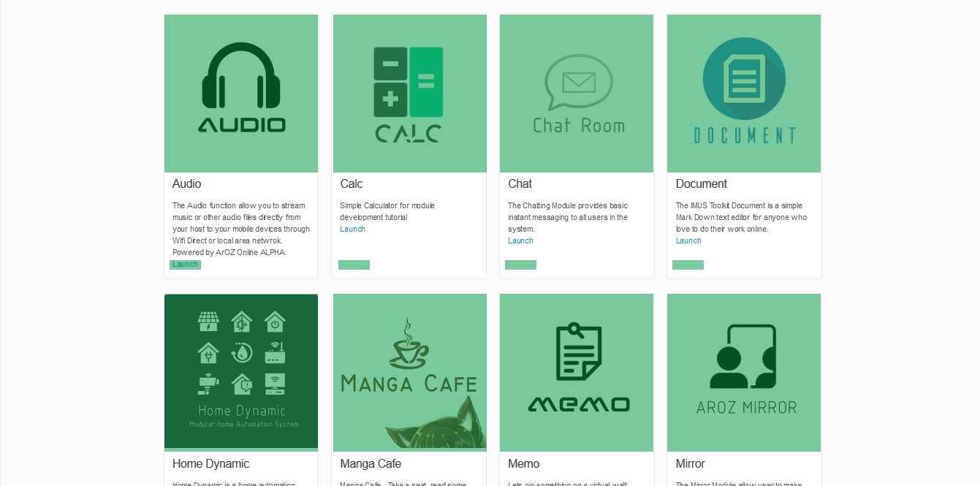The width and height of the screenshot is (980, 486).
Task: Click the "Home Dynamic" card title
Action: 211,464
